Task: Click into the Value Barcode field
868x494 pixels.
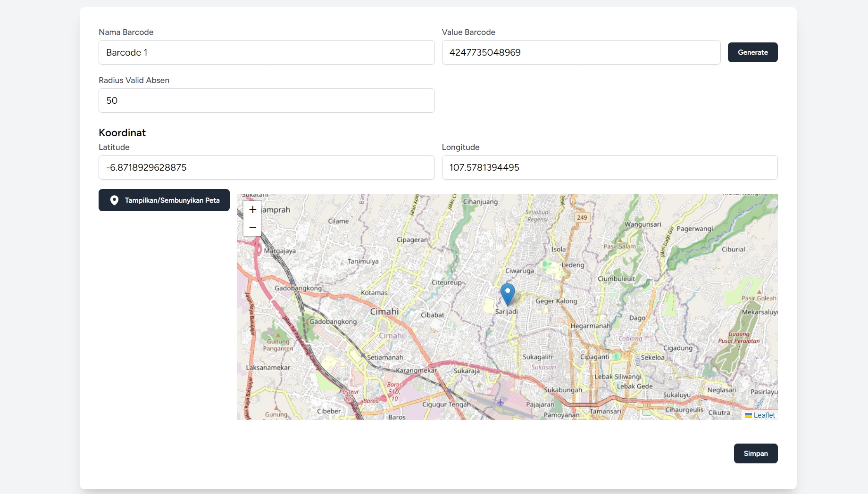Action: click(x=581, y=52)
